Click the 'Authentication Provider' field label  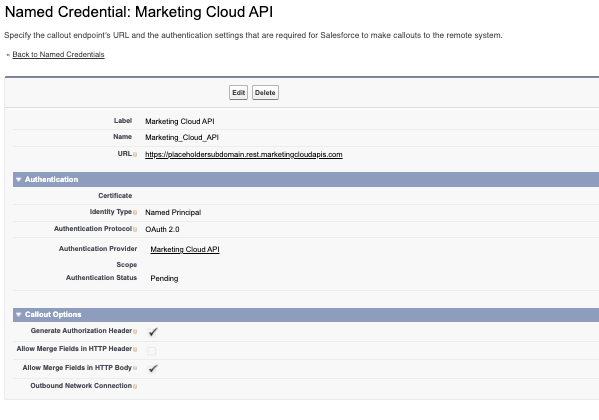[x=98, y=248]
